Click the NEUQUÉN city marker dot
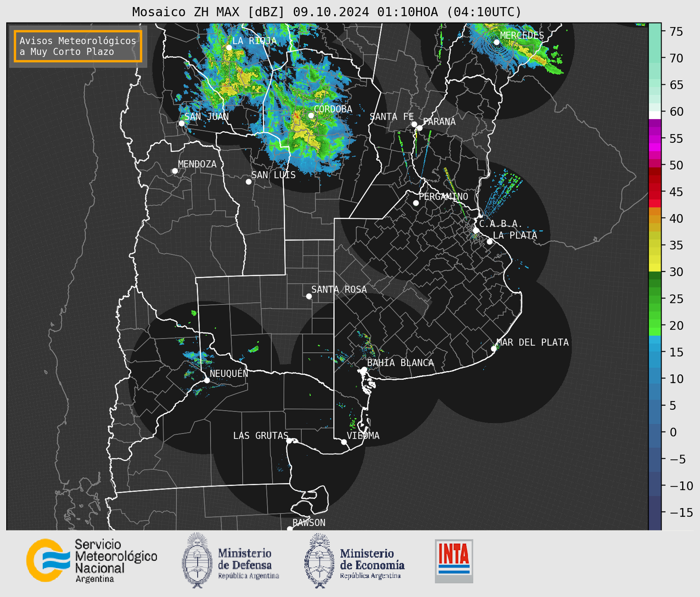 [x=207, y=380]
